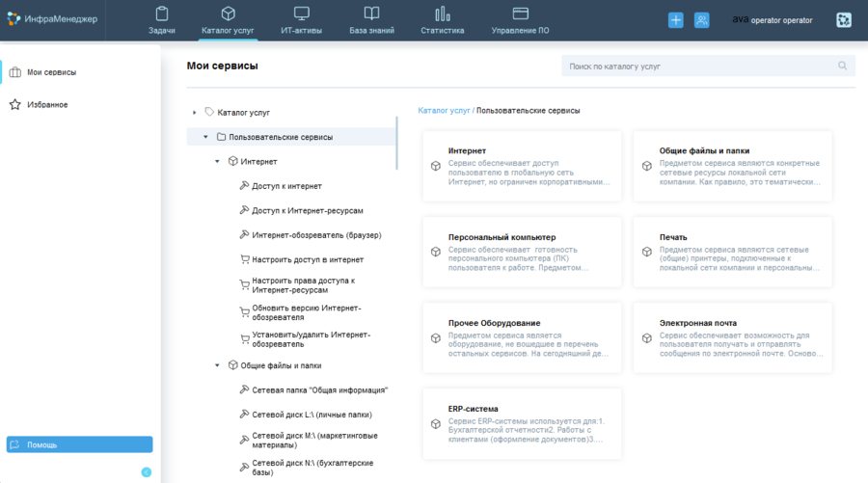Open the Электронная почта service card
868x483 pixels.
point(733,337)
